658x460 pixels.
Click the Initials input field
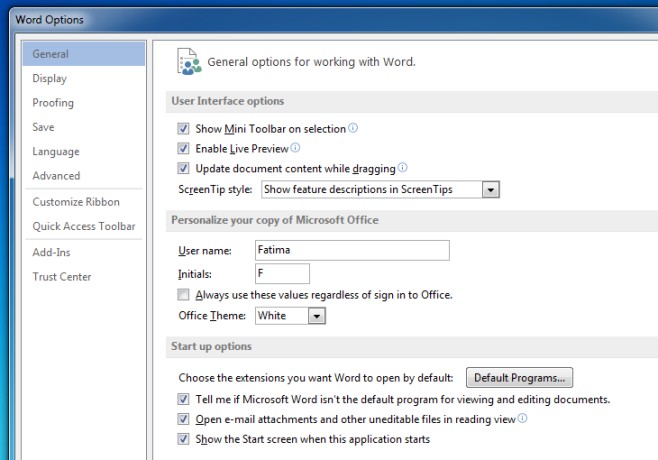pos(282,274)
